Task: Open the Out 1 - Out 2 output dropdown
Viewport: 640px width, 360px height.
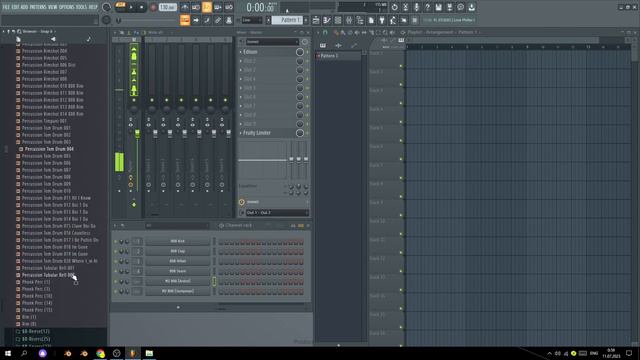Action: (x=277, y=213)
